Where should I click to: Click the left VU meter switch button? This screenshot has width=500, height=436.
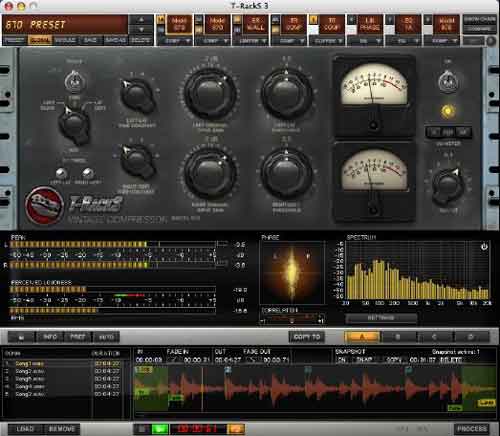click(434, 132)
